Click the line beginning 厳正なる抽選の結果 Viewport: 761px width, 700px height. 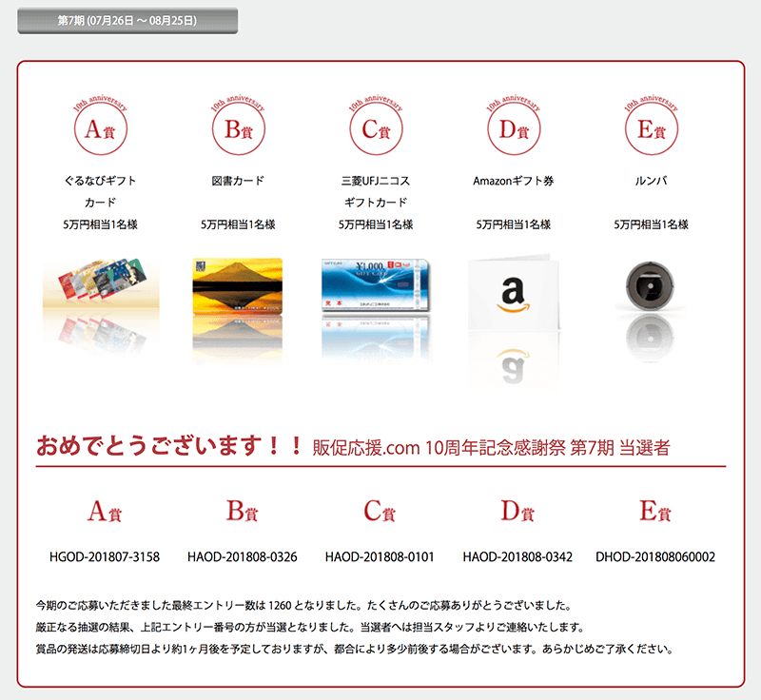[x=310, y=627]
